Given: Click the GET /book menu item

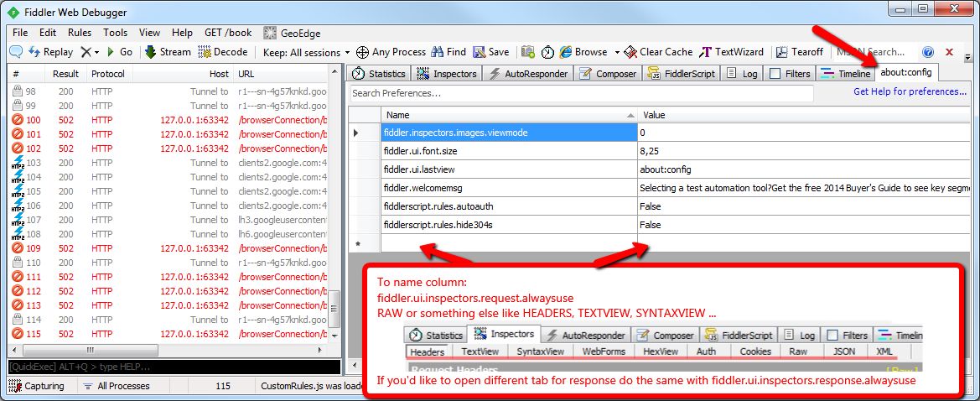Looking at the screenshot, I should (x=228, y=33).
